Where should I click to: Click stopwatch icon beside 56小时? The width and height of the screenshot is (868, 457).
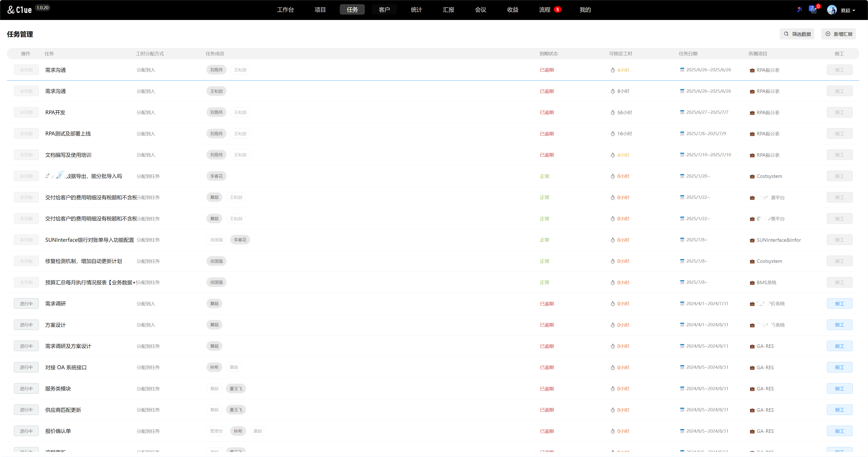(613, 112)
